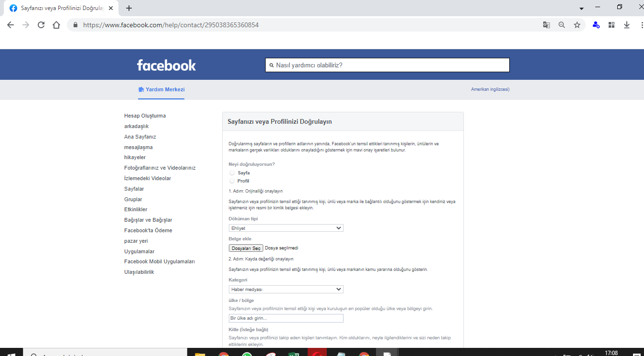Select the Sayfanızı veya Profilinizi Doğrulayın browser tab
Viewport: 644px width, 356px height.
tap(62, 8)
